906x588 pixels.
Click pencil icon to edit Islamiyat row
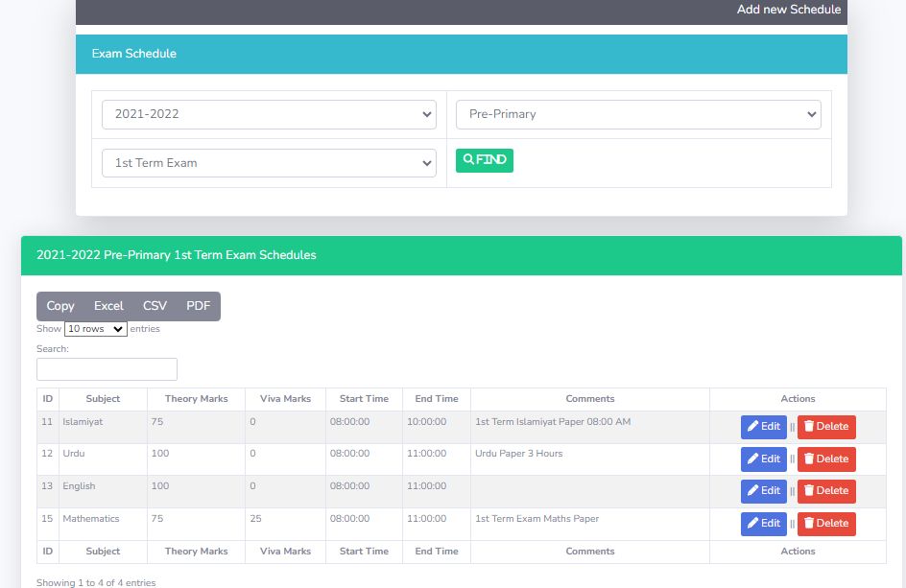753,427
